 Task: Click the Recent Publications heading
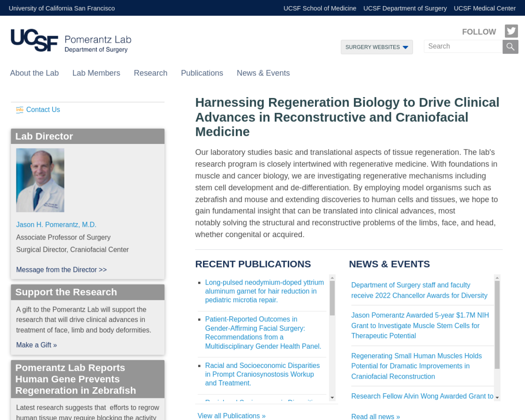[x=253, y=264]
